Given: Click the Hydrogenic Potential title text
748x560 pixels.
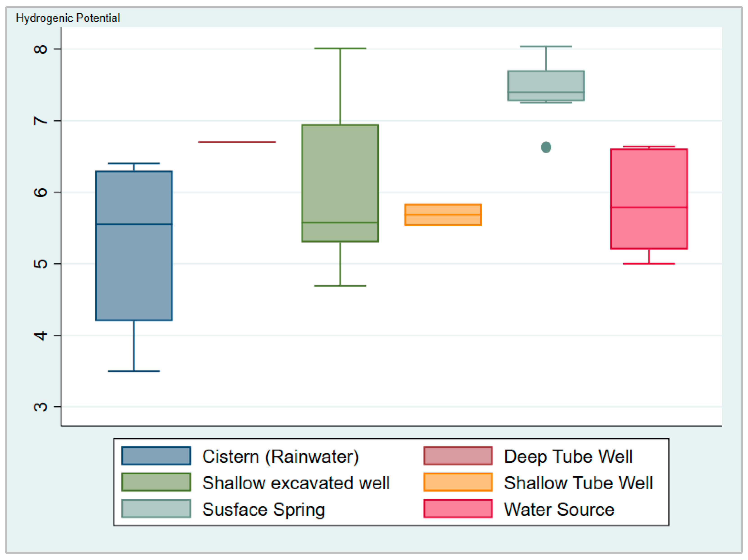Looking at the screenshot, I should click(68, 18).
